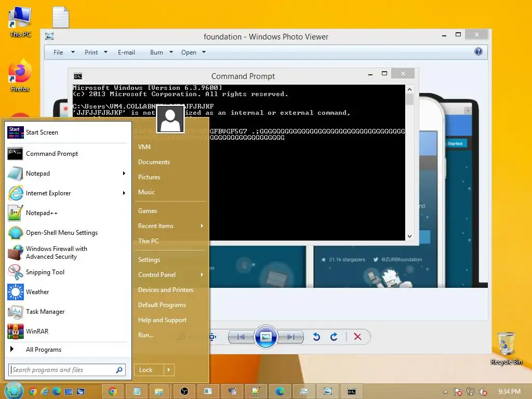
Task: Open shutdown options arrow beside Lock
Action: coord(169,370)
